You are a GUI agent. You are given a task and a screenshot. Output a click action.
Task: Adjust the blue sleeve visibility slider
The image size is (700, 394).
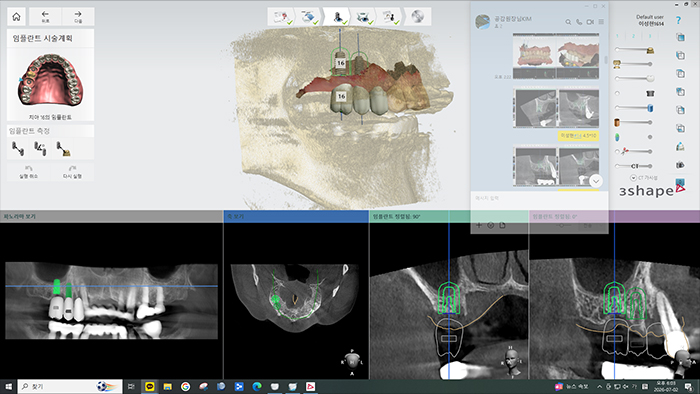[x=634, y=108]
